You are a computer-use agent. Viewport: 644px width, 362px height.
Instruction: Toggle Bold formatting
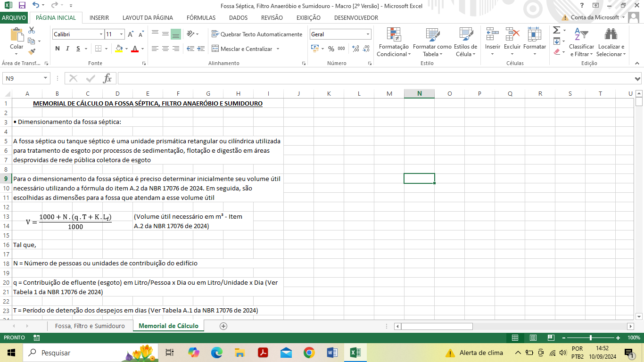point(58,49)
